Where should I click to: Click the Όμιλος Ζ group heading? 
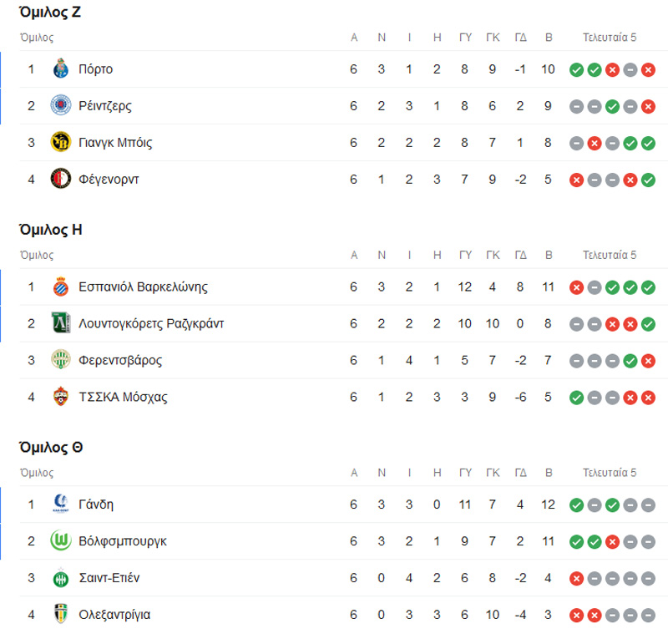pos(50,13)
